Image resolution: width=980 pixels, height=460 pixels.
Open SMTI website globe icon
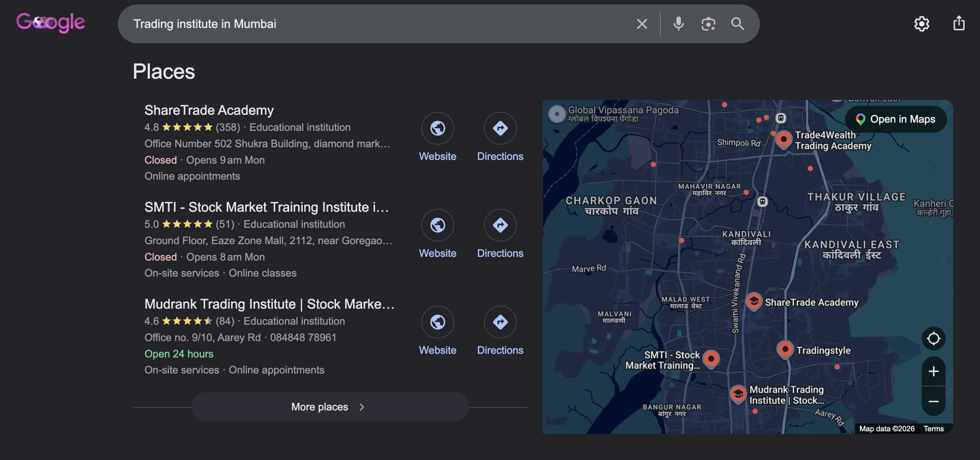click(x=438, y=225)
